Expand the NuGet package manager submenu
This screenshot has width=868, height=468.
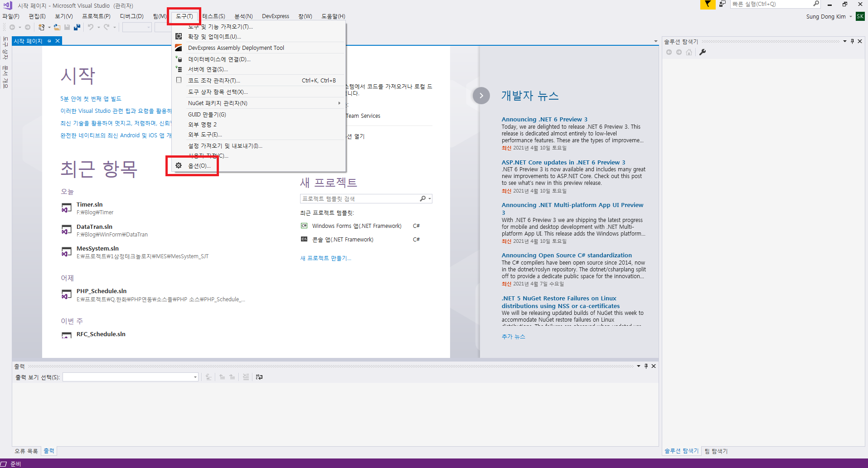tap(339, 103)
